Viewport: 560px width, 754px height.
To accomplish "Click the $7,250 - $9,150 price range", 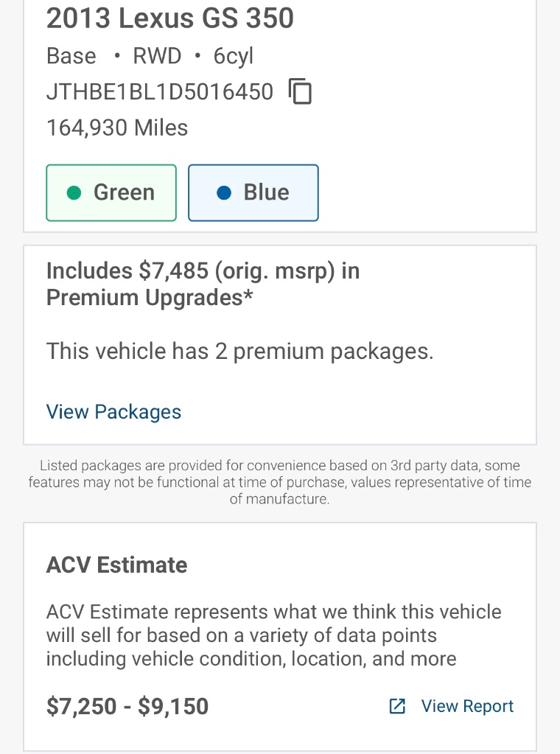I will [x=127, y=706].
